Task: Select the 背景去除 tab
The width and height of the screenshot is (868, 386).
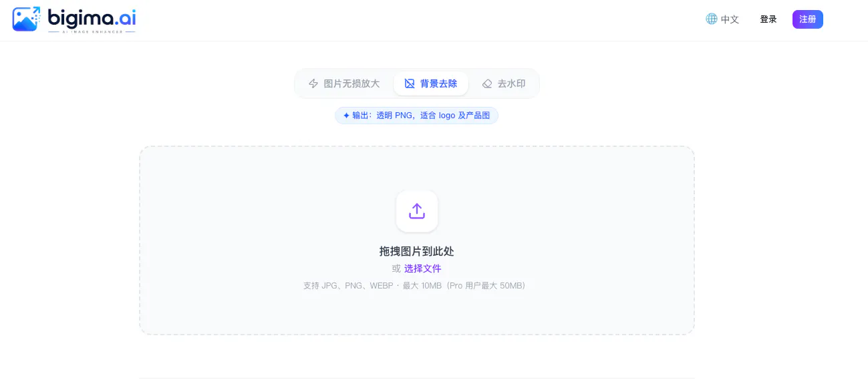Action: coord(431,83)
